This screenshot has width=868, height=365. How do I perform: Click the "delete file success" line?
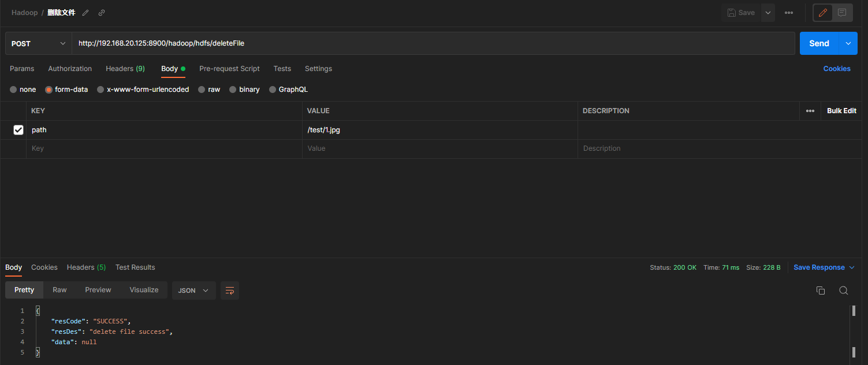(x=112, y=332)
